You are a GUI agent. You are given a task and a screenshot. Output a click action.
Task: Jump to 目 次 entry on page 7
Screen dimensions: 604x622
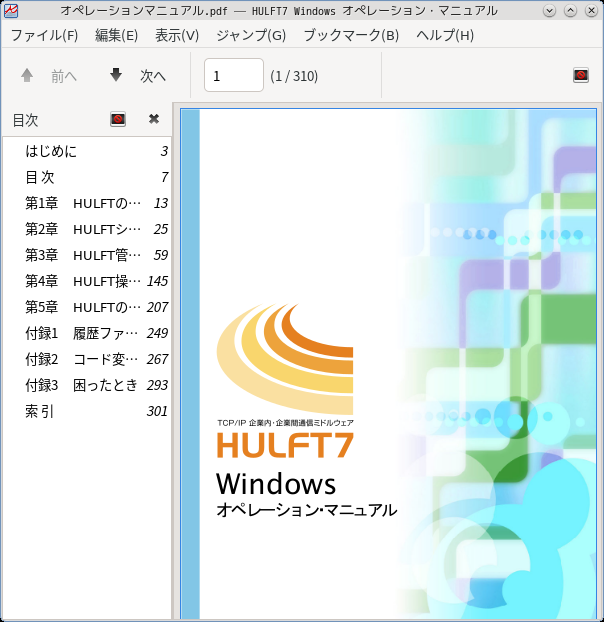(x=87, y=177)
